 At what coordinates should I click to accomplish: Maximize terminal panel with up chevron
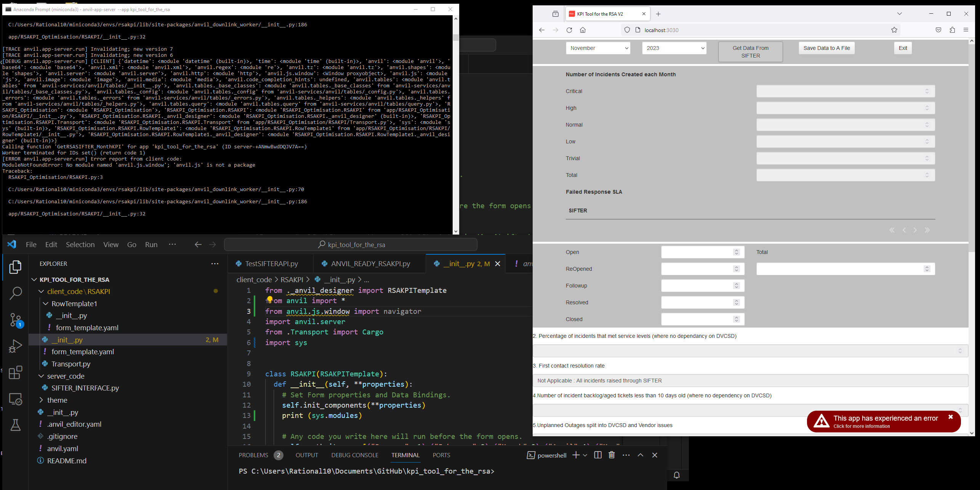(x=641, y=455)
